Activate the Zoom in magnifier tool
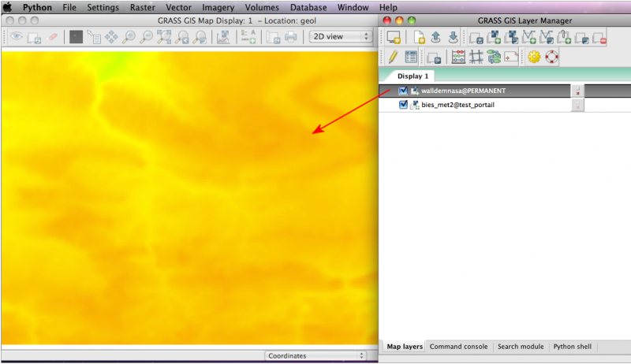The width and height of the screenshot is (631, 364). click(x=129, y=37)
